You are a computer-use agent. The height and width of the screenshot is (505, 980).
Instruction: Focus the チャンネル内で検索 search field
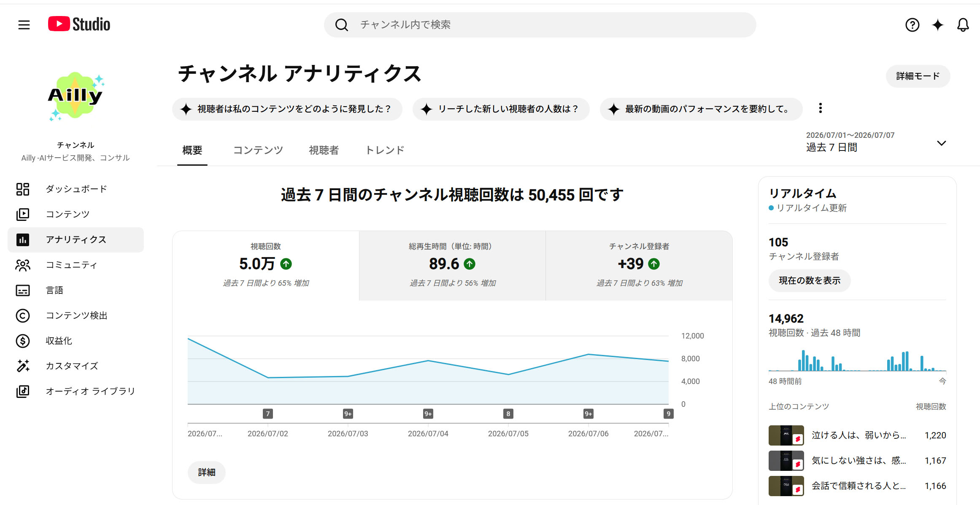tap(540, 25)
